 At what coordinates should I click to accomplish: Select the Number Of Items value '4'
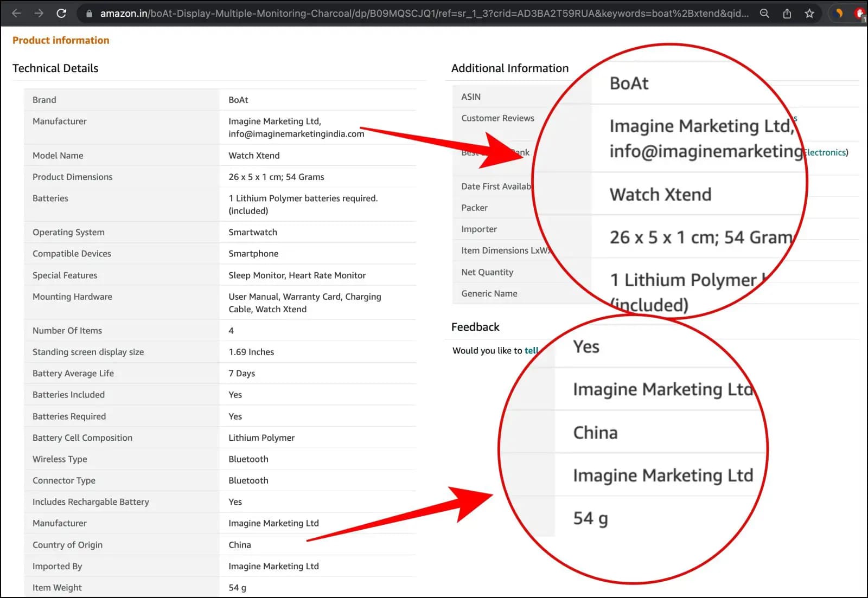pyautogui.click(x=231, y=331)
